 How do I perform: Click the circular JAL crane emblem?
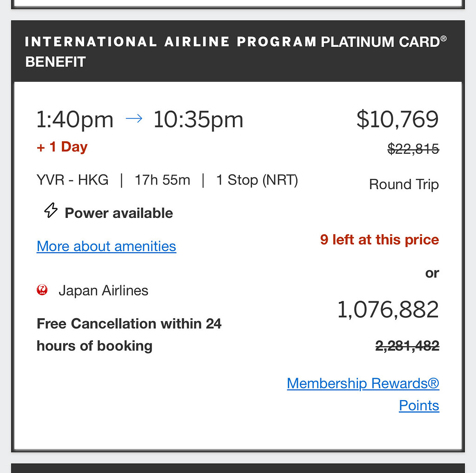[x=42, y=290]
